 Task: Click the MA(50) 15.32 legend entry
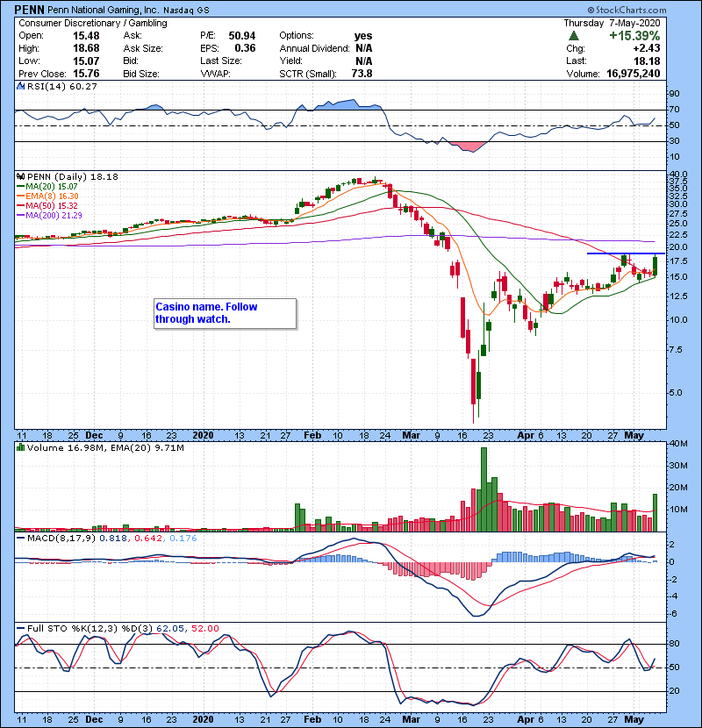48,205
